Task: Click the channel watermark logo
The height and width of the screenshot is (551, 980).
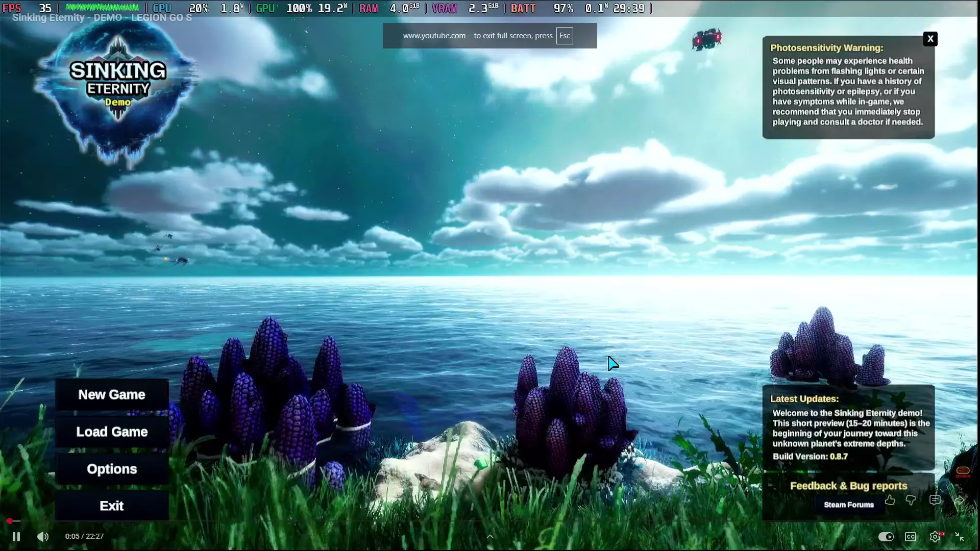Action: (x=963, y=471)
